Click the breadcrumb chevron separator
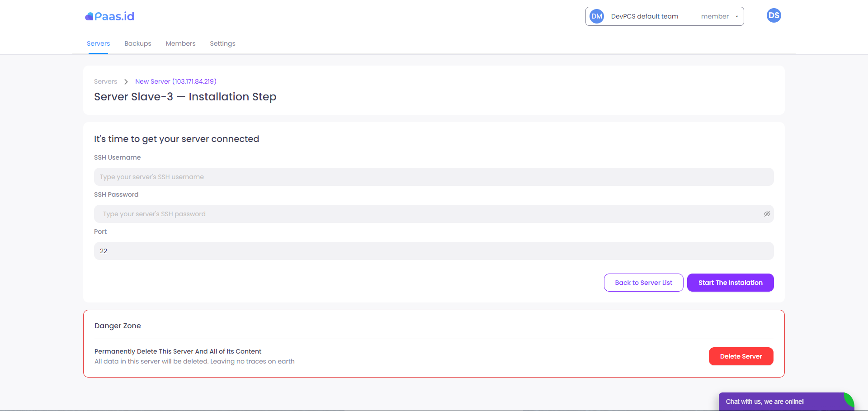This screenshot has width=868, height=411. click(x=126, y=81)
